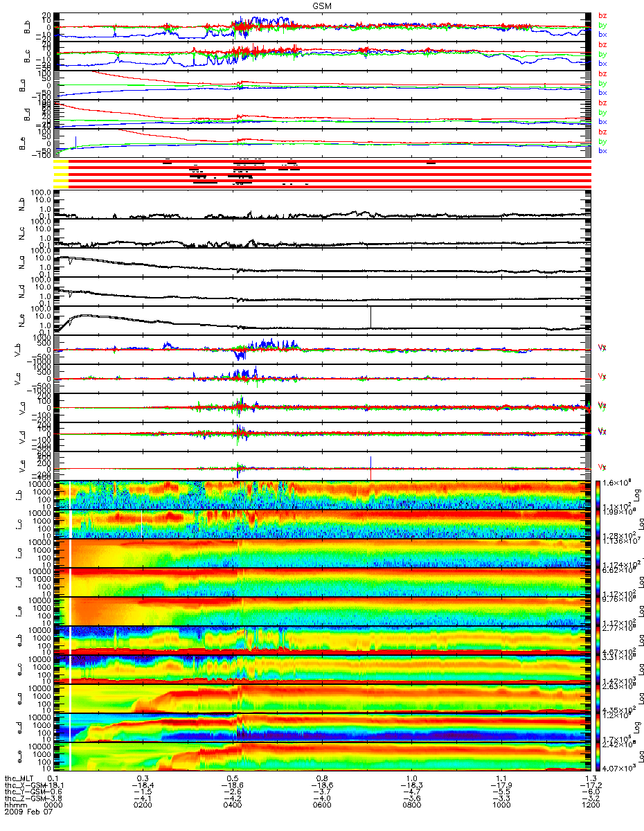Click the bz legend of the B_c panel
Screen dimensions: 644x831
602,44
